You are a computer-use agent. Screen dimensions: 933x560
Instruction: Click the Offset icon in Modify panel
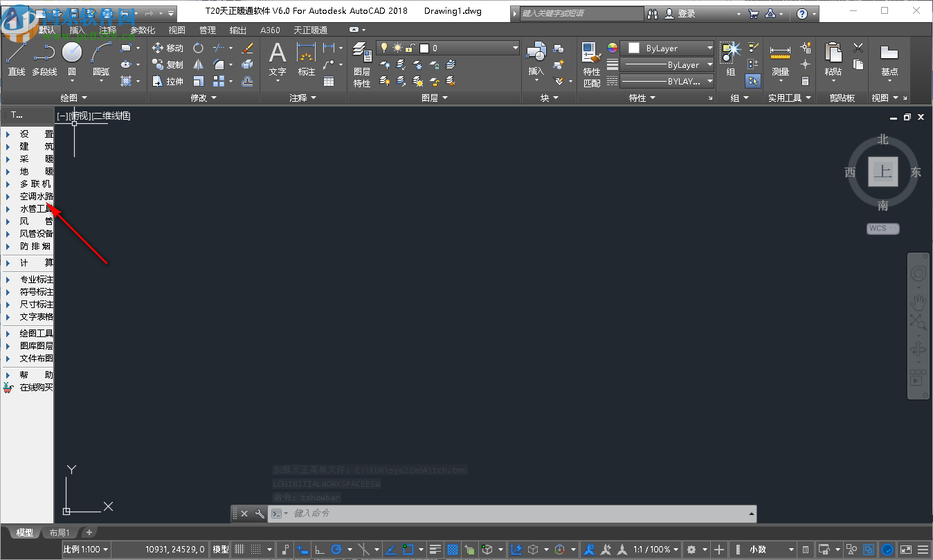click(x=247, y=81)
